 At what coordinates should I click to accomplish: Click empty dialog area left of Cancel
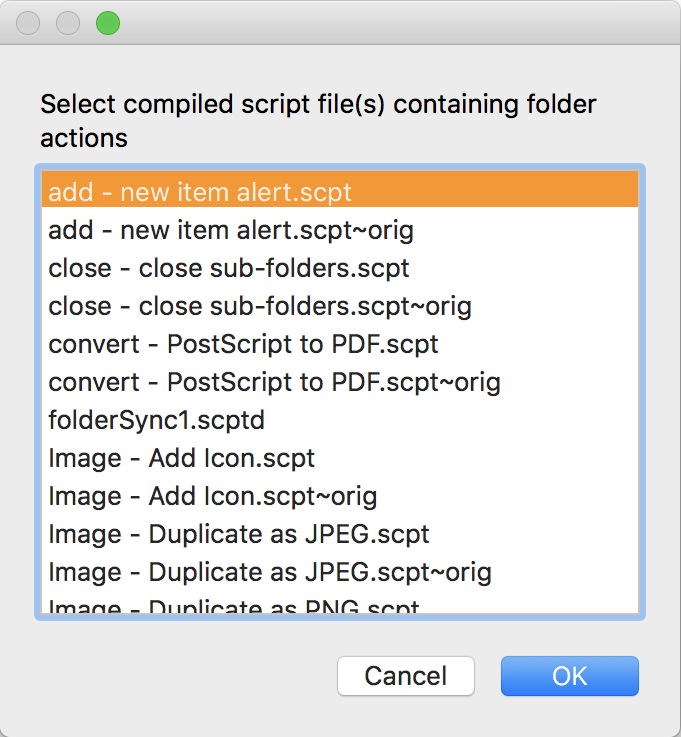coord(180,676)
